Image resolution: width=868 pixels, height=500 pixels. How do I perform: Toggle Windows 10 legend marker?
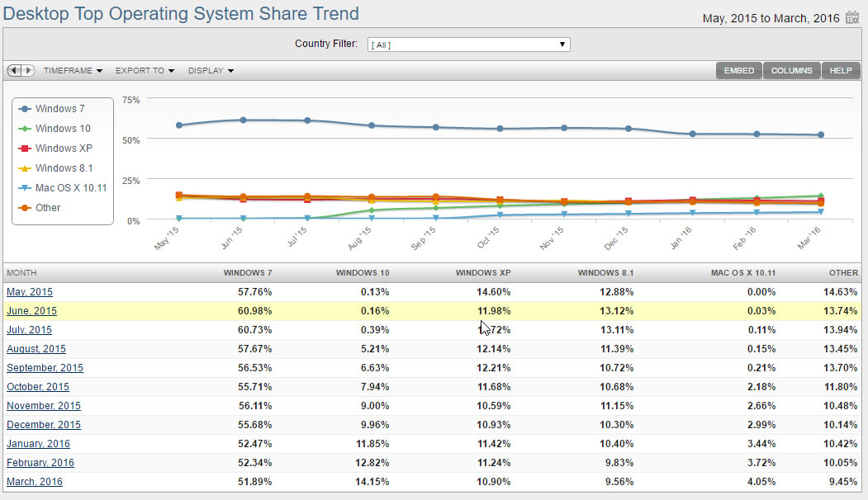24,129
